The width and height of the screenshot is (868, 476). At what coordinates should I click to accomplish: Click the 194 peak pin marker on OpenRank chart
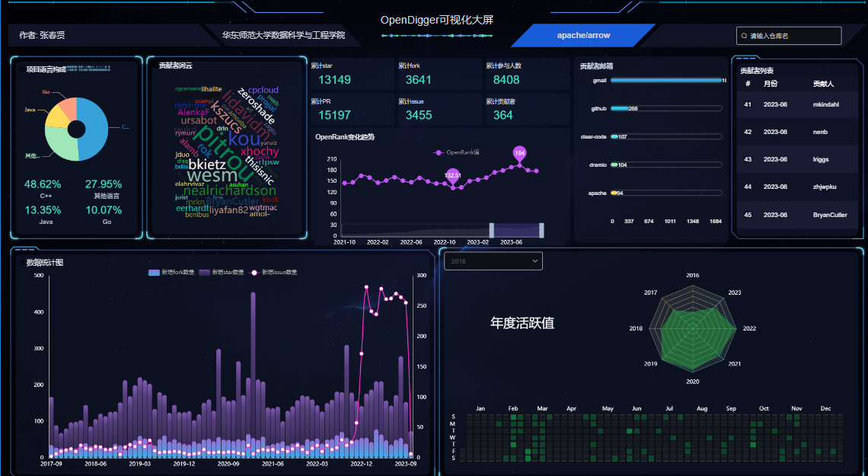(x=519, y=154)
